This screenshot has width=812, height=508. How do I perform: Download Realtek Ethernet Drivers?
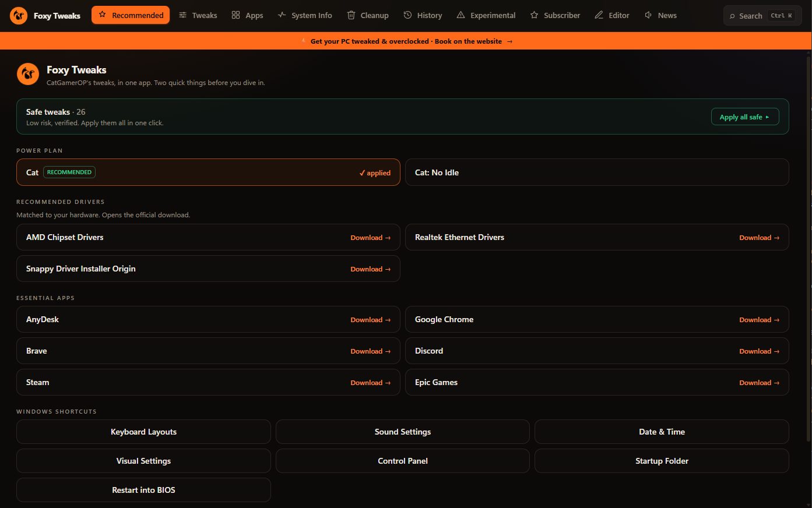[x=759, y=238]
